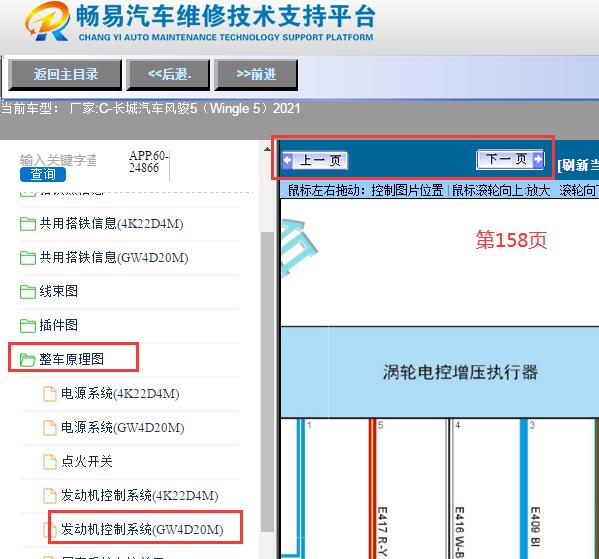Select the 整车原理图 tree entry

[x=71, y=359]
